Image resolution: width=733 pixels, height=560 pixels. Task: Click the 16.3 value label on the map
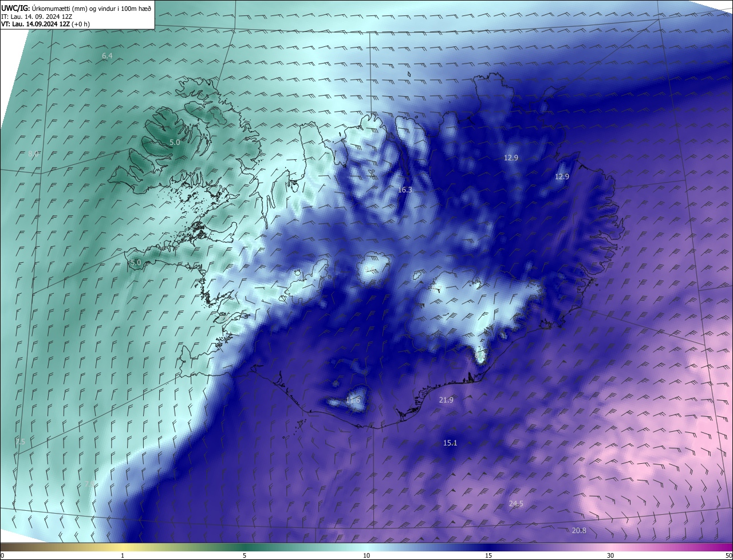coord(405,190)
